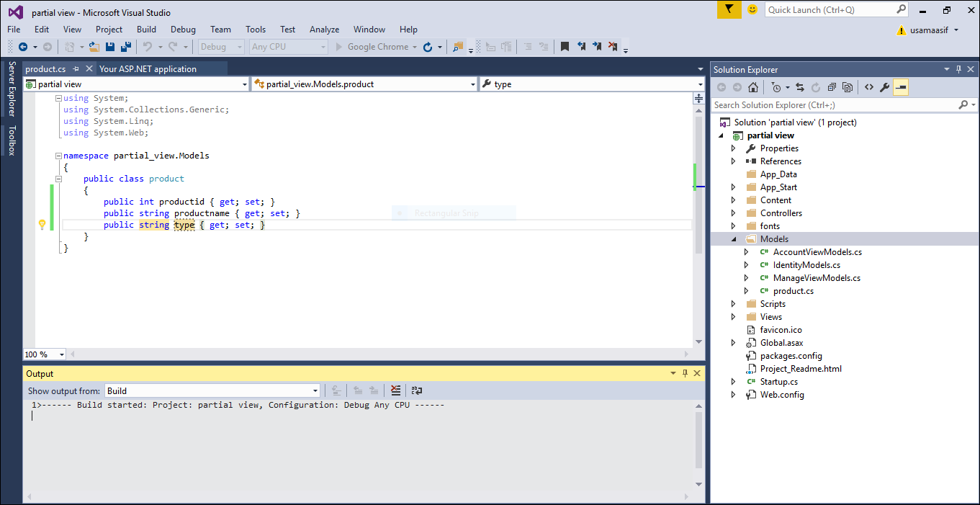
Task: Clear all bookmarks icon
Action: [x=613, y=47]
